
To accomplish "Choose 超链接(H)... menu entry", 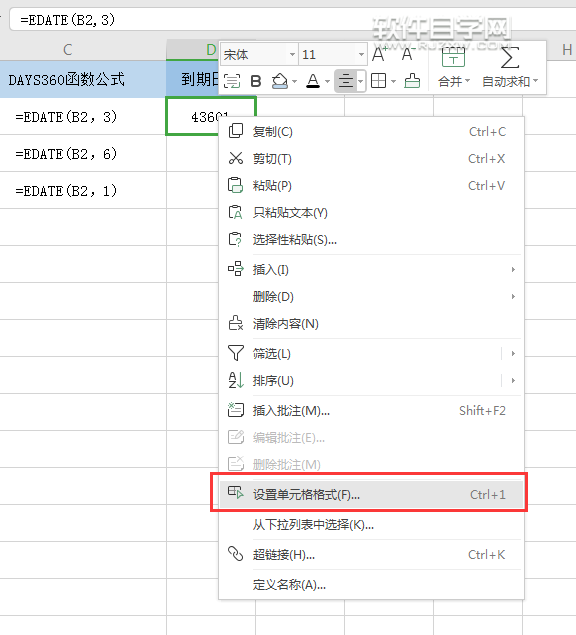I will pyautogui.click(x=371, y=554).
